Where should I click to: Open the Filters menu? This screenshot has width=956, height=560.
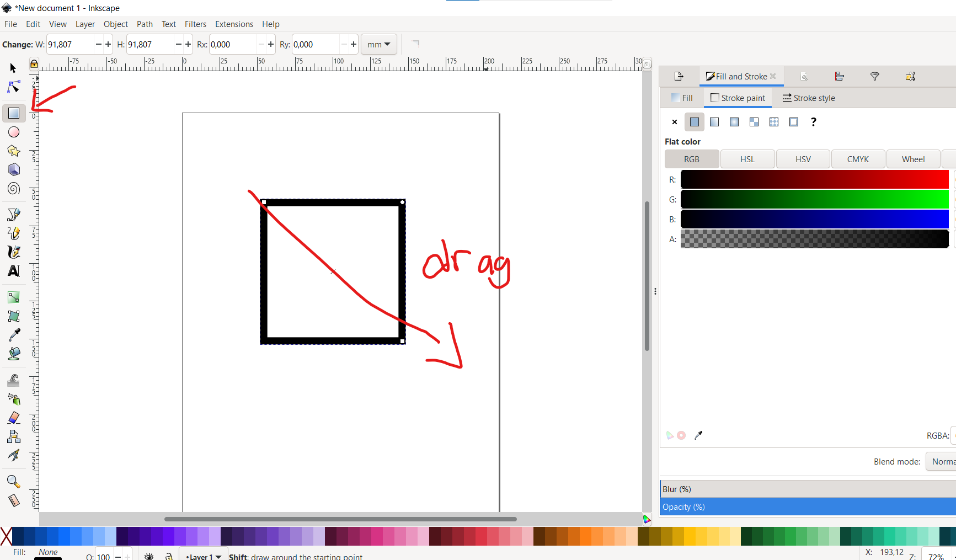tap(196, 24)
